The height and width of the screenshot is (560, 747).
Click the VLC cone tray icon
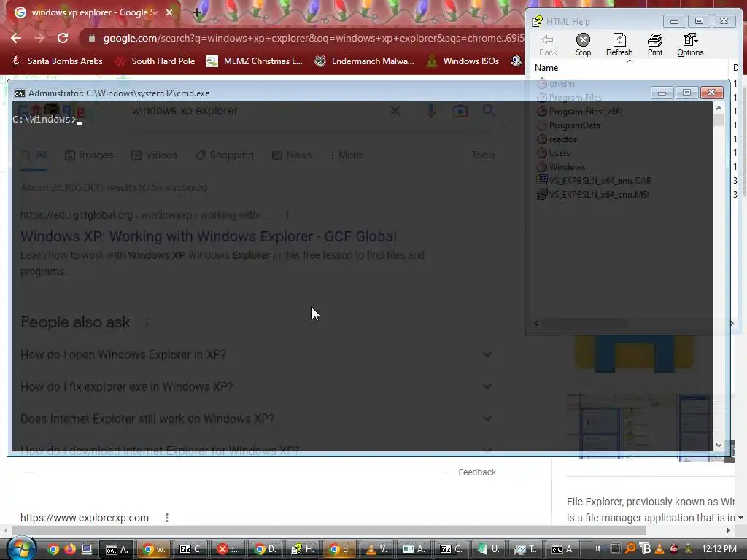click(659, 548)
